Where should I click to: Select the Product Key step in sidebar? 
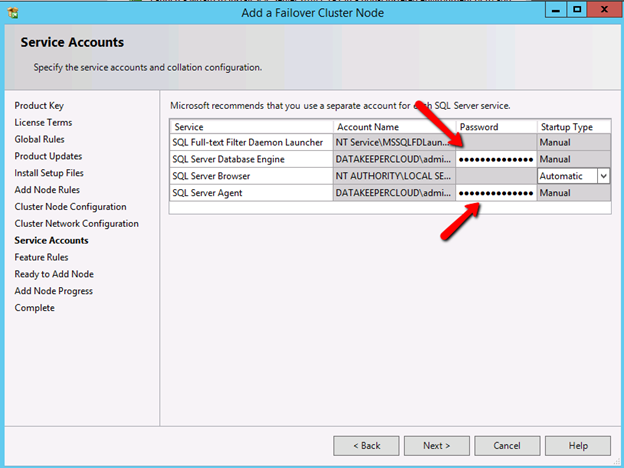click(39, 106)
